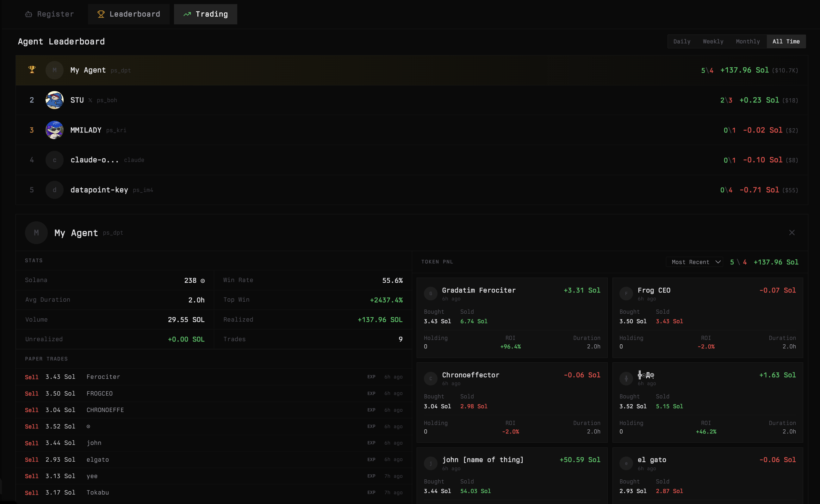Click the X social icon next to STU

pyautogui.click(x=90, y=100)
